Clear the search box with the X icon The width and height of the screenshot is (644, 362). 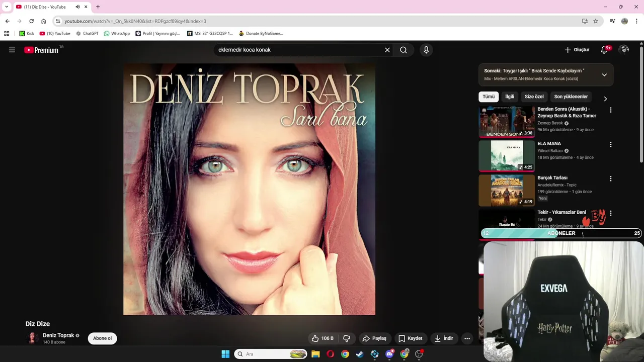[x=387, y=50]
